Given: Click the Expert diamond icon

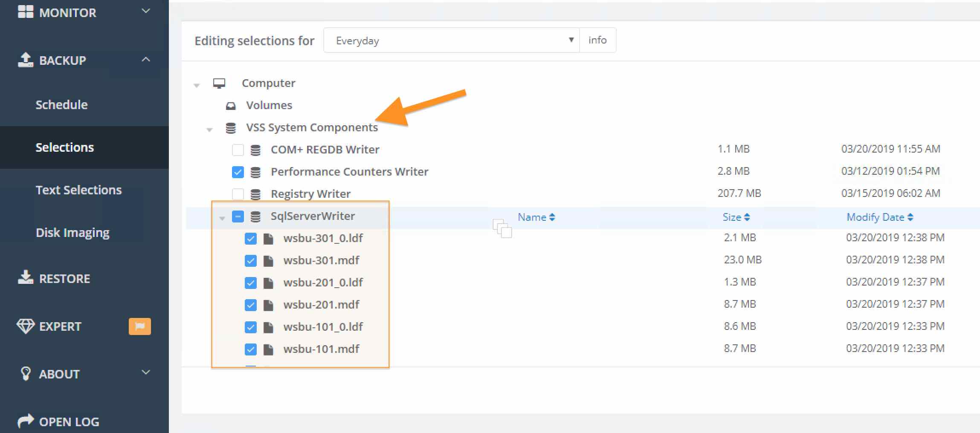Looking at the screenshot, I should click(x=26, y=326).
